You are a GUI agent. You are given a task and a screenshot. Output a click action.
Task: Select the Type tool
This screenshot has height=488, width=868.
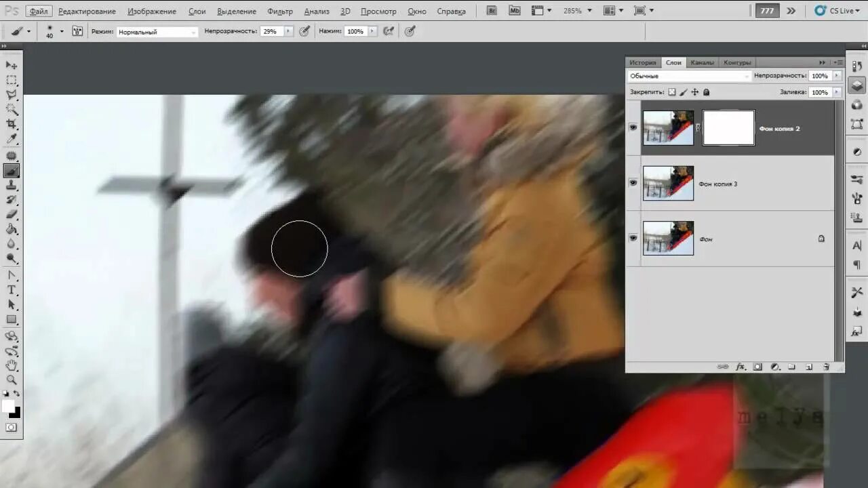12,290
